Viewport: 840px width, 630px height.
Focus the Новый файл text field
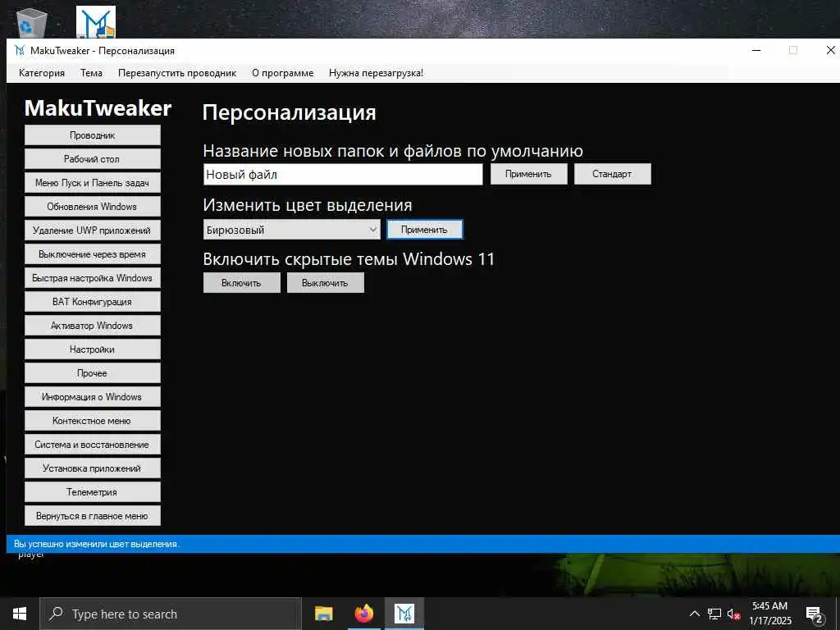(343, 175)
